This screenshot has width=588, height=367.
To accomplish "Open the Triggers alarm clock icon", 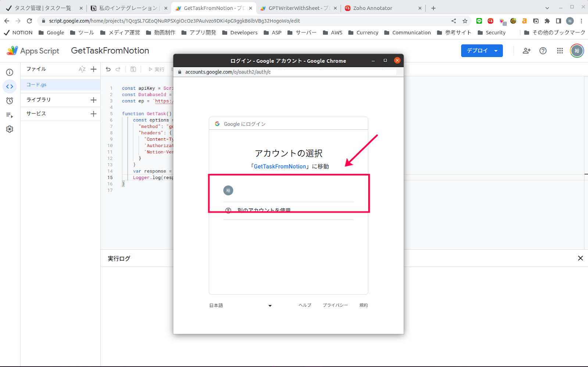I will click(10, 101).
